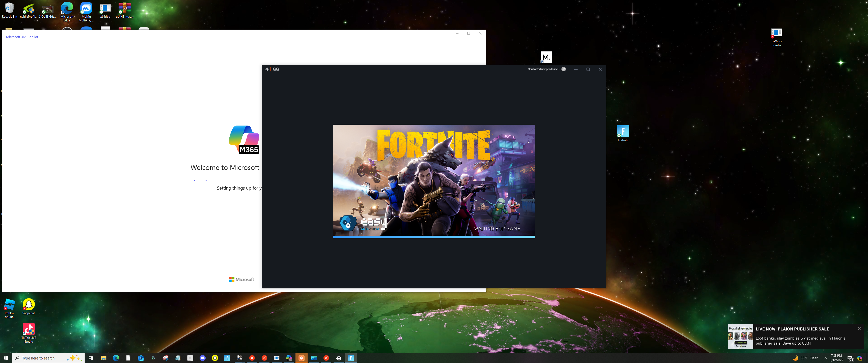Click the SteelSeries logo in GG title bar
Image resolution: width=868 pixels, height=363 pixels.
pos(267,69)
